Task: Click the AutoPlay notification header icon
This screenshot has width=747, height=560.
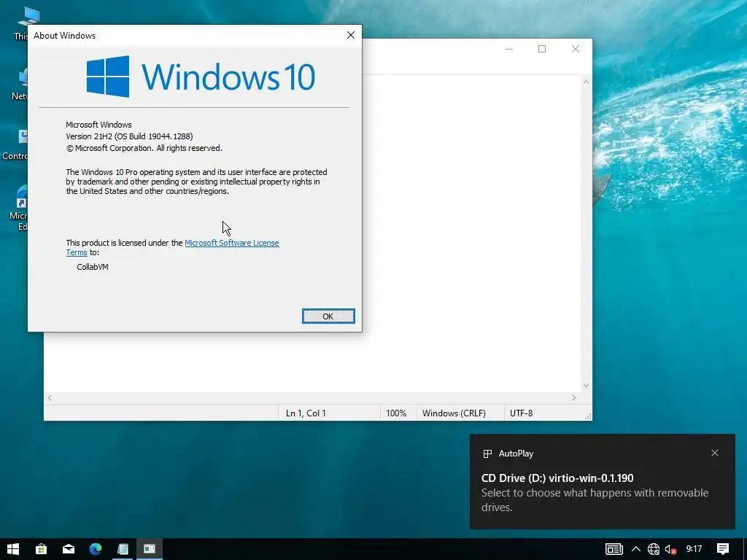Action: (487, 454)
